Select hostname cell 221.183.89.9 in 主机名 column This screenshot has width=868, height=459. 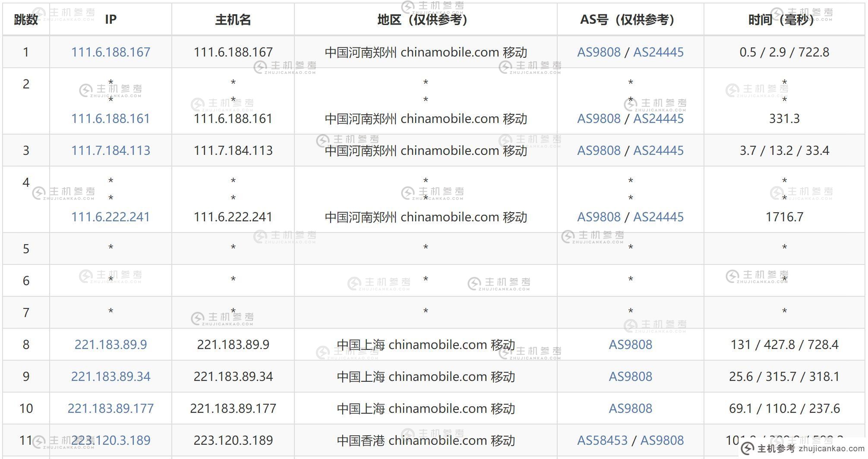pyautogui.click(x=233, y=345)
